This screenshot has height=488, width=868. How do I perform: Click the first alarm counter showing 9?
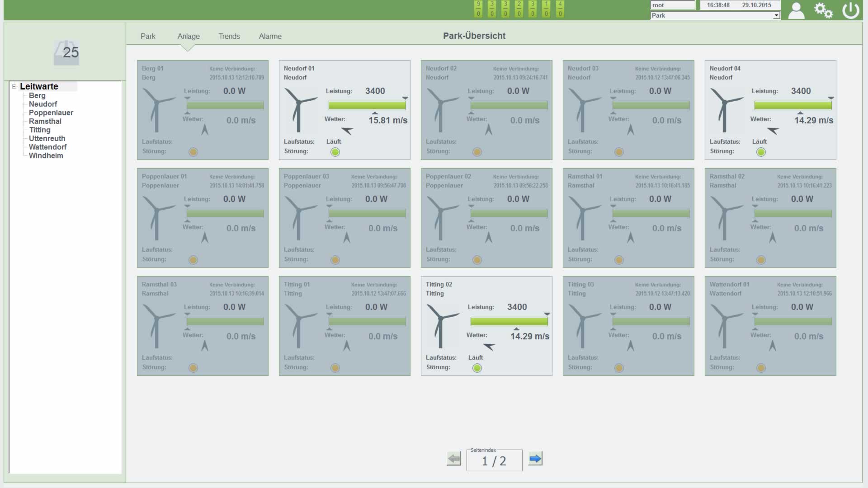click(x=478, y=9)
